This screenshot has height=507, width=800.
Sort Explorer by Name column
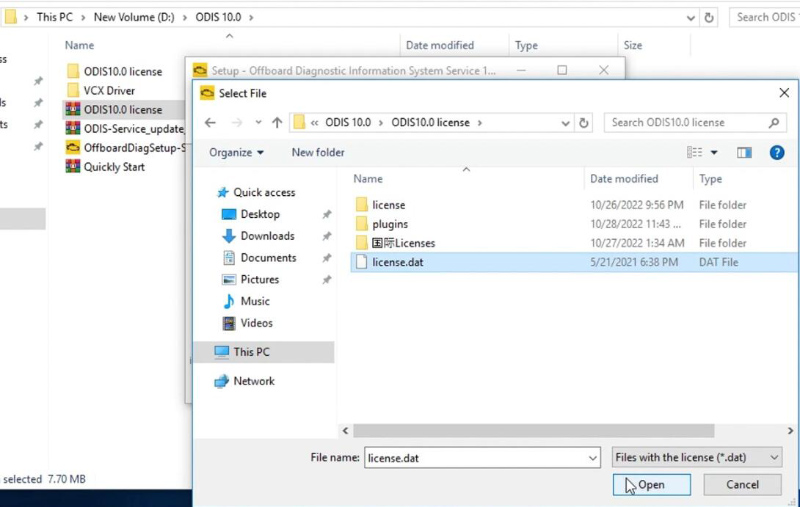(80, 45)
